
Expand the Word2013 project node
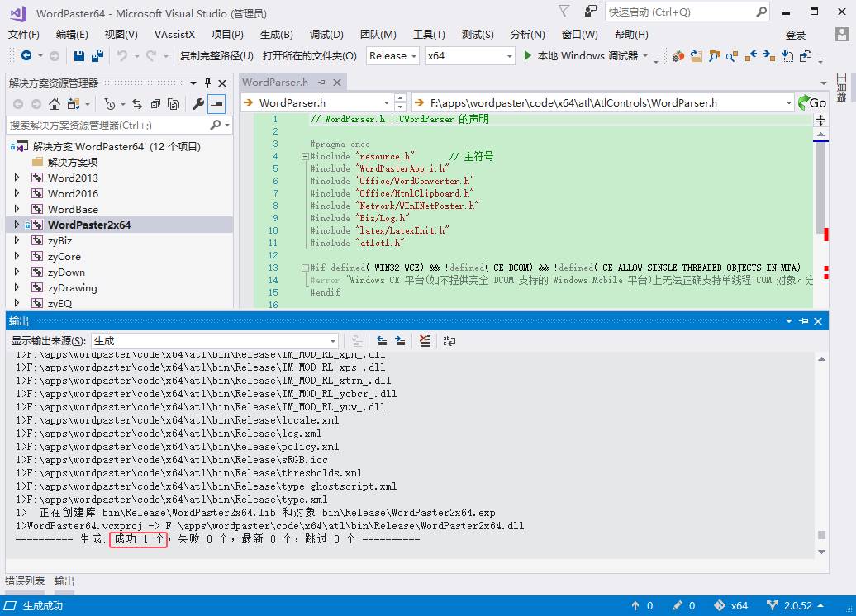pos(17,178)
